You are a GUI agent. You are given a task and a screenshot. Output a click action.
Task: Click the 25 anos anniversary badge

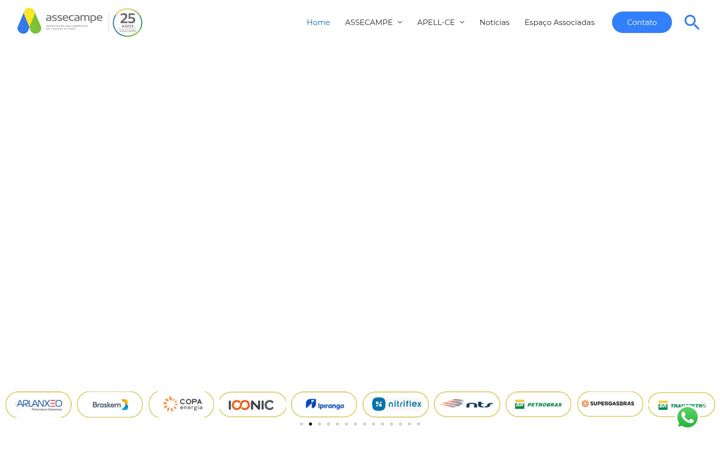point(127,22)
